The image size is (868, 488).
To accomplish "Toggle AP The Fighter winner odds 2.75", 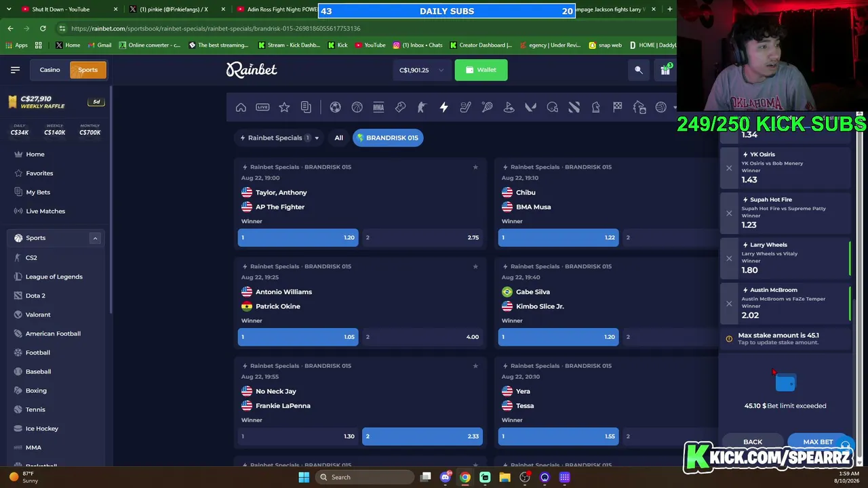I will pyautogui.click(x=422, y=237).
